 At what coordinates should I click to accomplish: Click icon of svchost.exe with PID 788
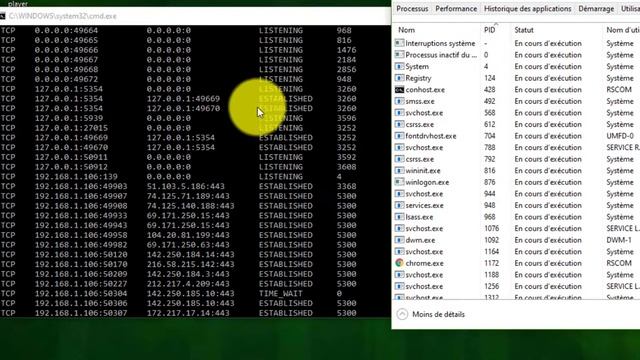[x=399, y=147]
